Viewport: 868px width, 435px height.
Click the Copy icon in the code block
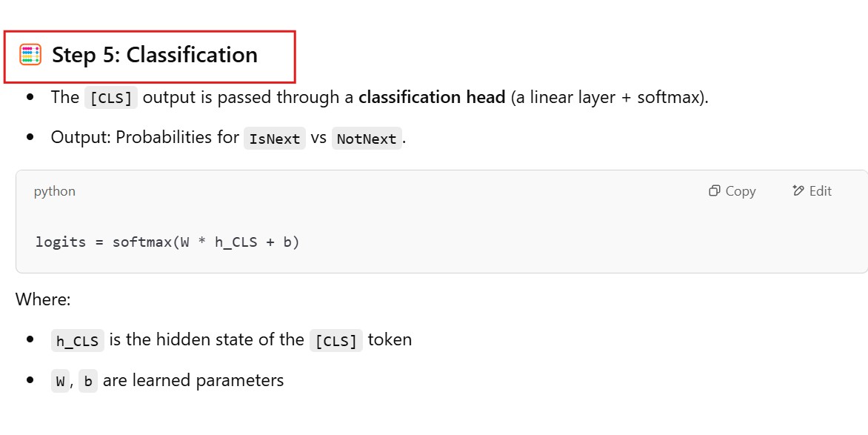(x=715, y=191)
